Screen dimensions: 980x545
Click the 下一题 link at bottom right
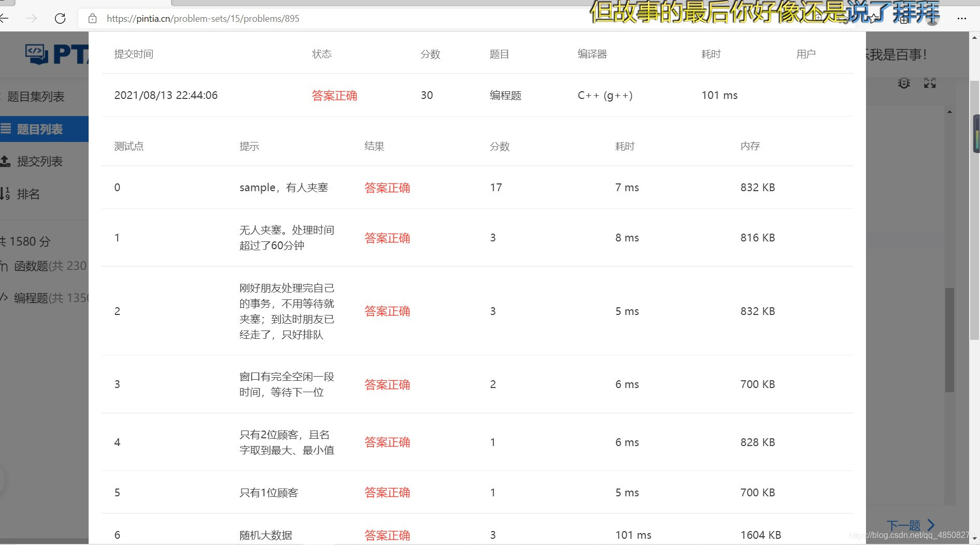pyautogui.click(x=903, y=525)
